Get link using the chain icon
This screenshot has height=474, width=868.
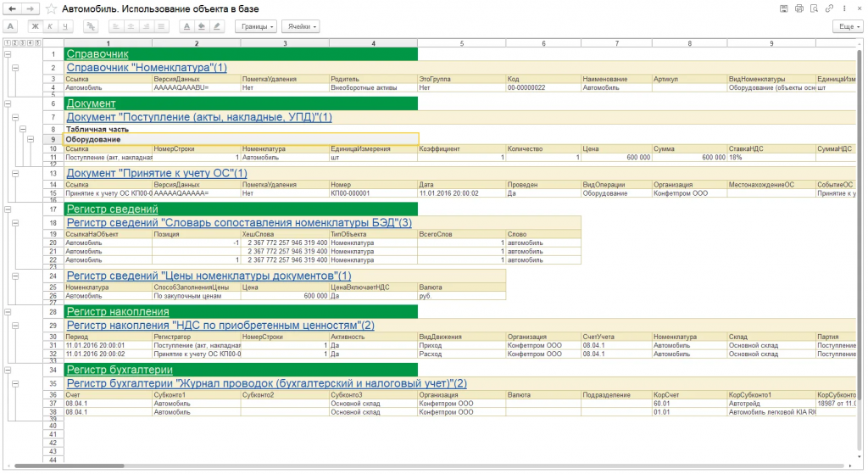click(x=829, y=8)
